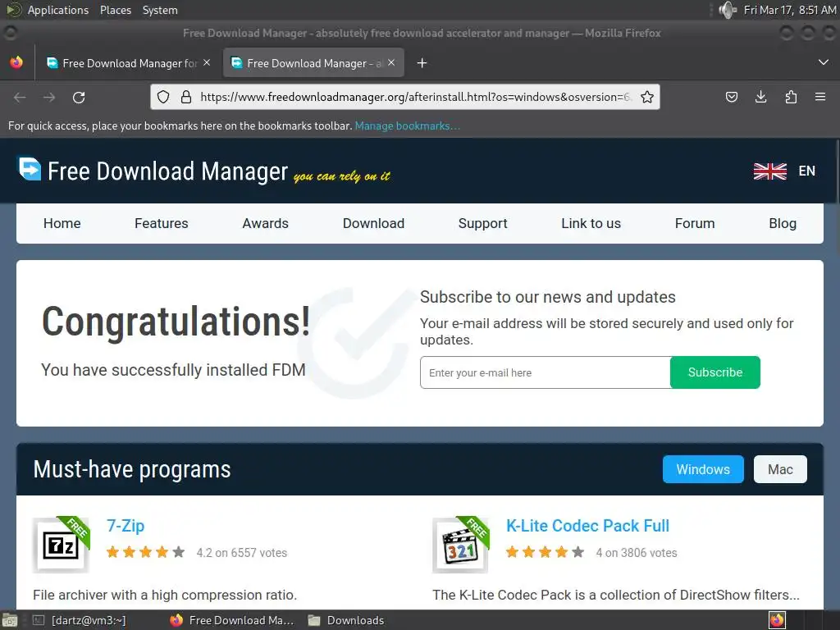Click the green Subscribe button
Screen dimensions: 840x630
click(715, 372)
